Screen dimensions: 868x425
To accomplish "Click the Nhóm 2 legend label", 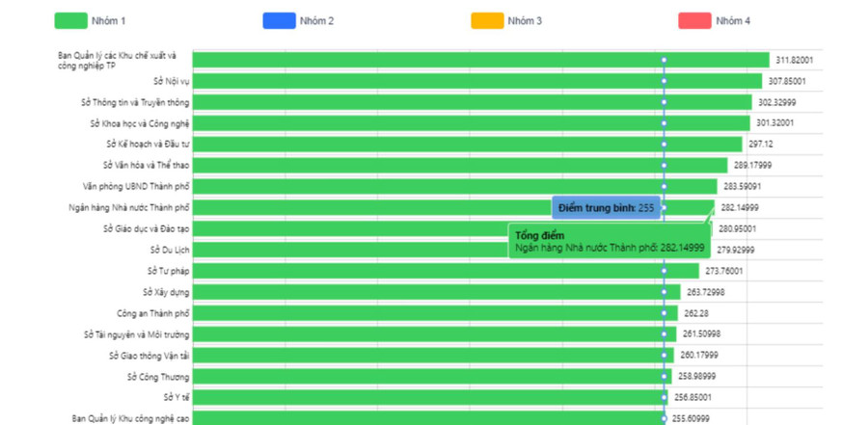I will tap(316, 21).
